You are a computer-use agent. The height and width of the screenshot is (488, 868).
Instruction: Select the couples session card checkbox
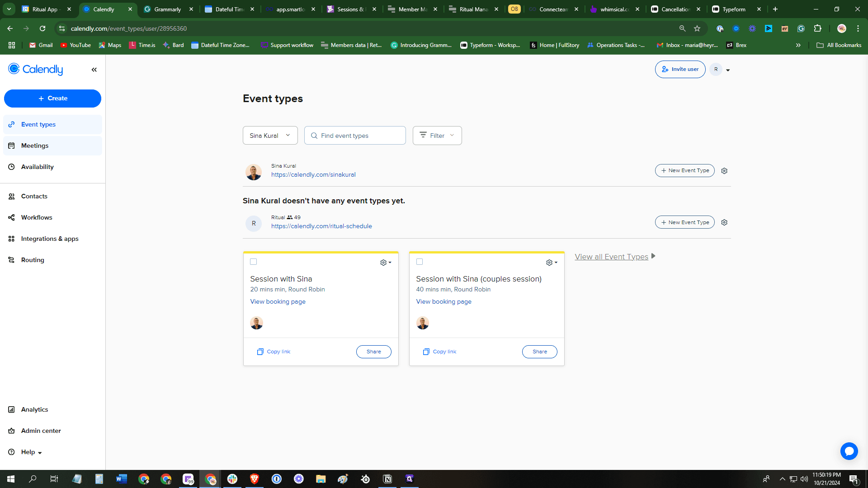tap(420, 262)
